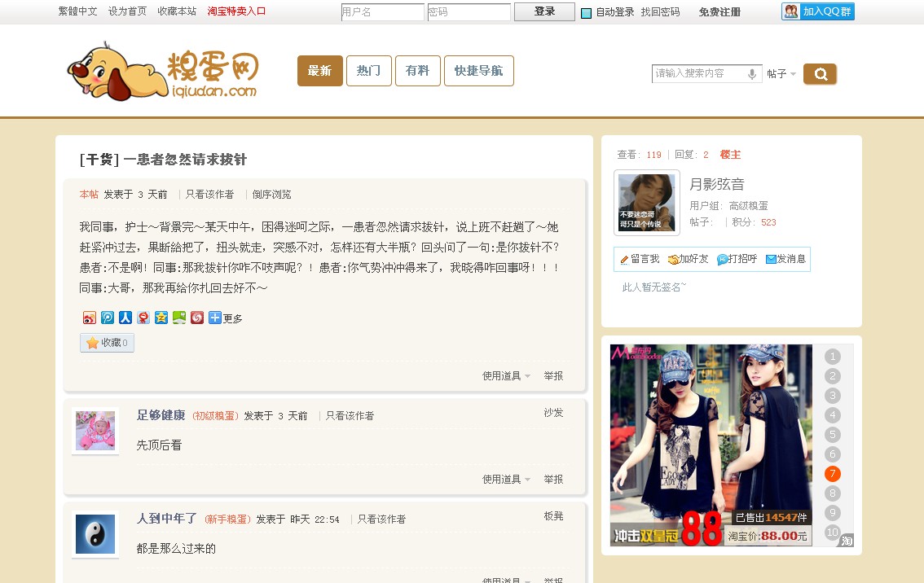Click the iqiudan.com dog logo

163,72
